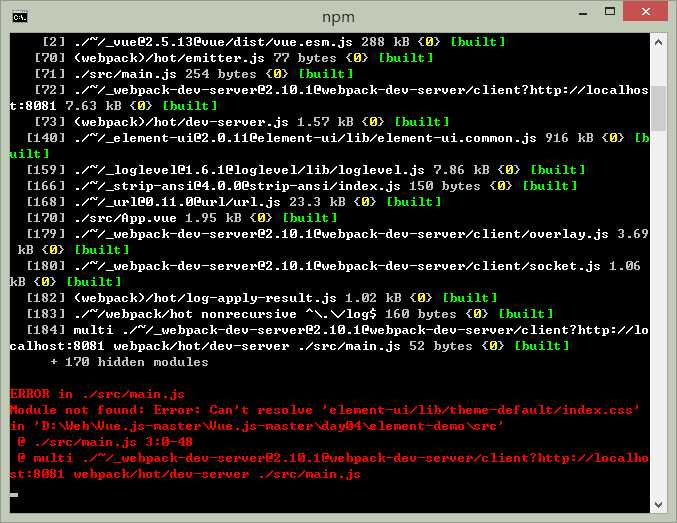
Task: Click the '[159]' loglevel.js line
Action: pos(305,170)
